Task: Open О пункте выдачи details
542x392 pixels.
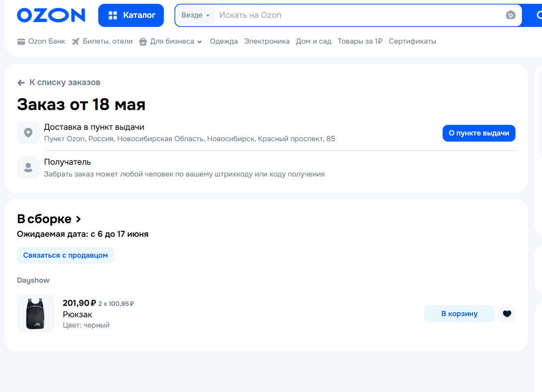Action: point(479,133)
